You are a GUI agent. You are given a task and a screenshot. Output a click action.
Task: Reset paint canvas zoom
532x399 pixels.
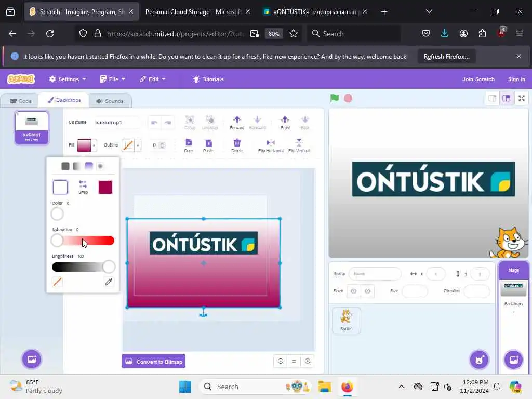(x=294, y=362)
